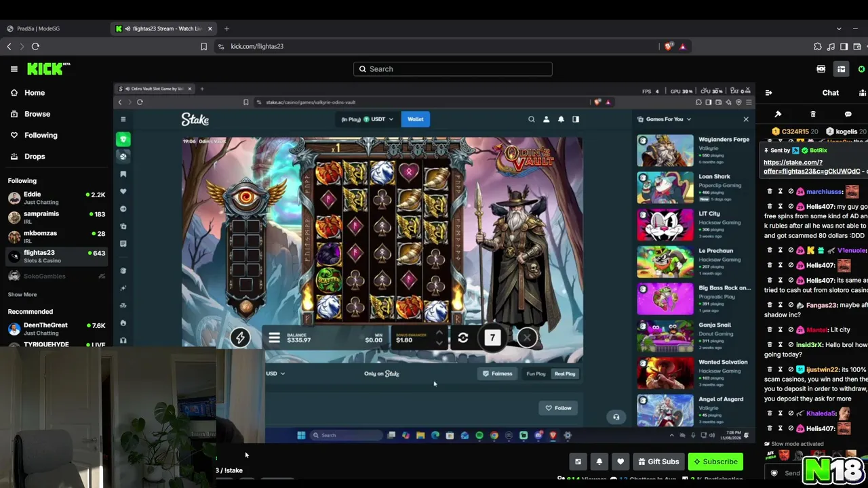Collapse the Kick chat panel

768,93
